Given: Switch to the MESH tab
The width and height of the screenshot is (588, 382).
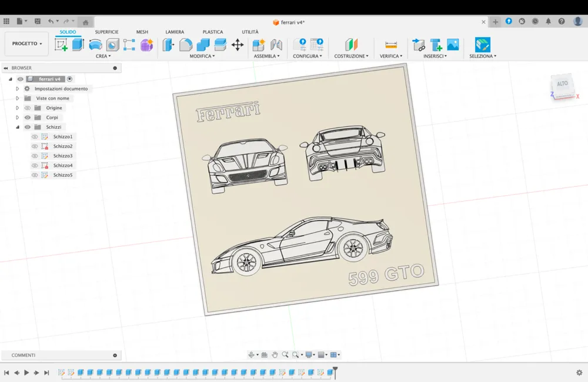Looking at the screenshot, I should 142,32.
